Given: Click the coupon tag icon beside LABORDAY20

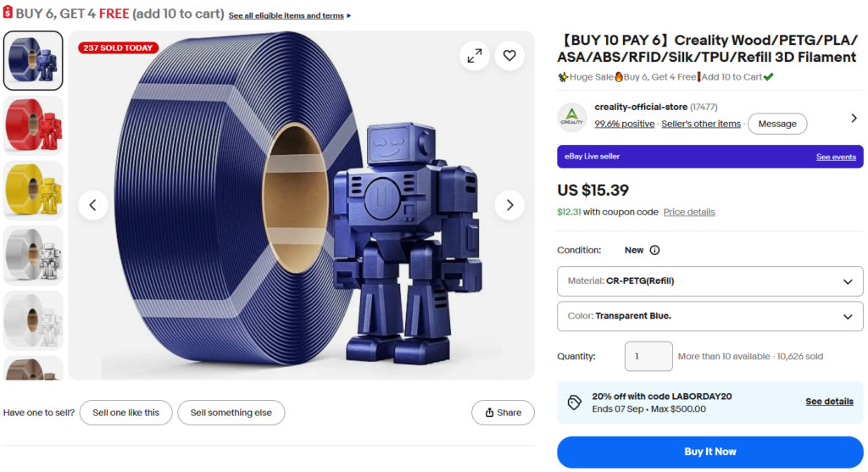Looking at the screenshot, I should (575, 403).
